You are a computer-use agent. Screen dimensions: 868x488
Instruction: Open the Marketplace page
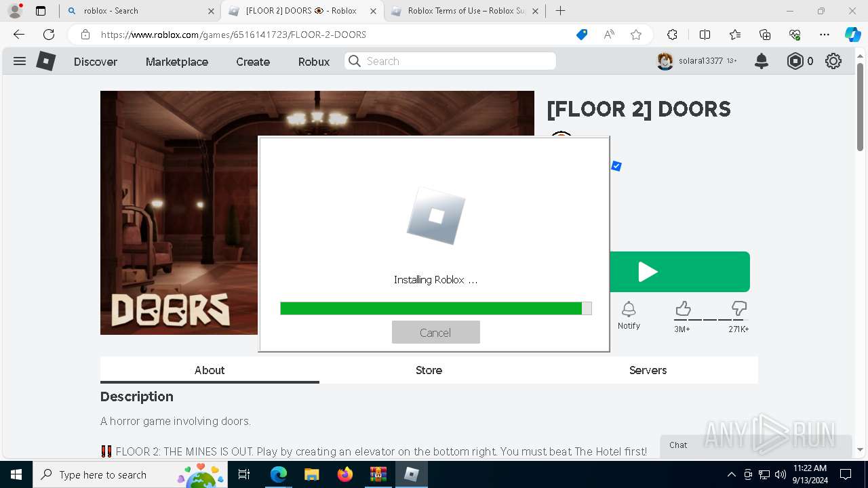(x=177, y=62)
